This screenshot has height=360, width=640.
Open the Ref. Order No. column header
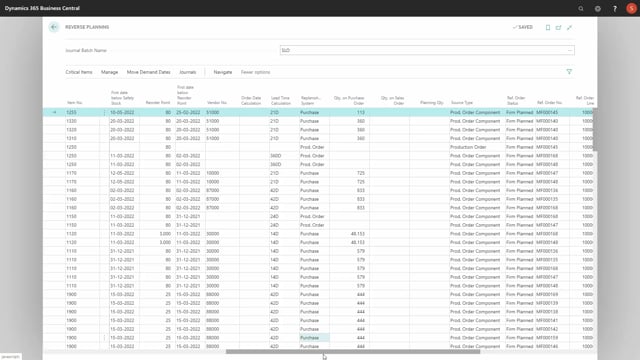click(x=549, y=103)
